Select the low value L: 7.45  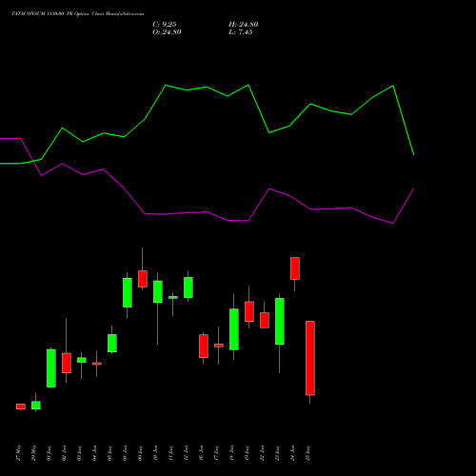(x=241, y=32)
